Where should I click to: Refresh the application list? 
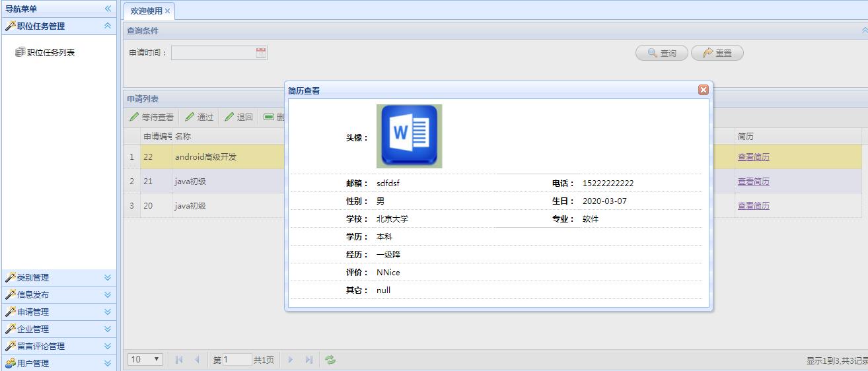click(330, 360)
